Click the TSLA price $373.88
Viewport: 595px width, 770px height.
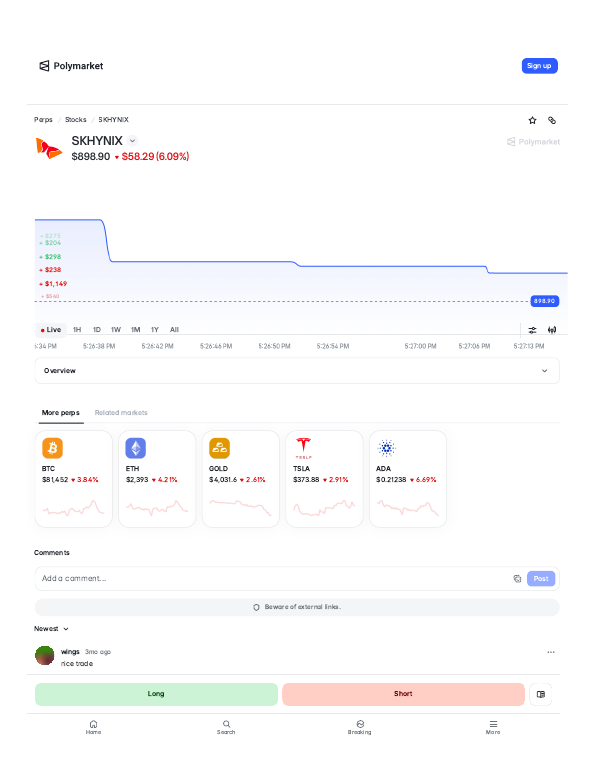click(306, 480)
